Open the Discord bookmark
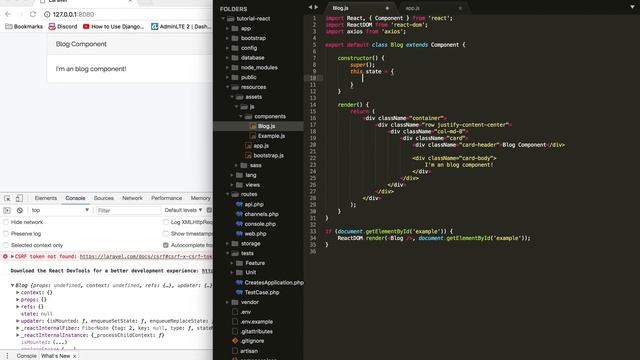Screen dimensions: 640x360 click(63, 27)
